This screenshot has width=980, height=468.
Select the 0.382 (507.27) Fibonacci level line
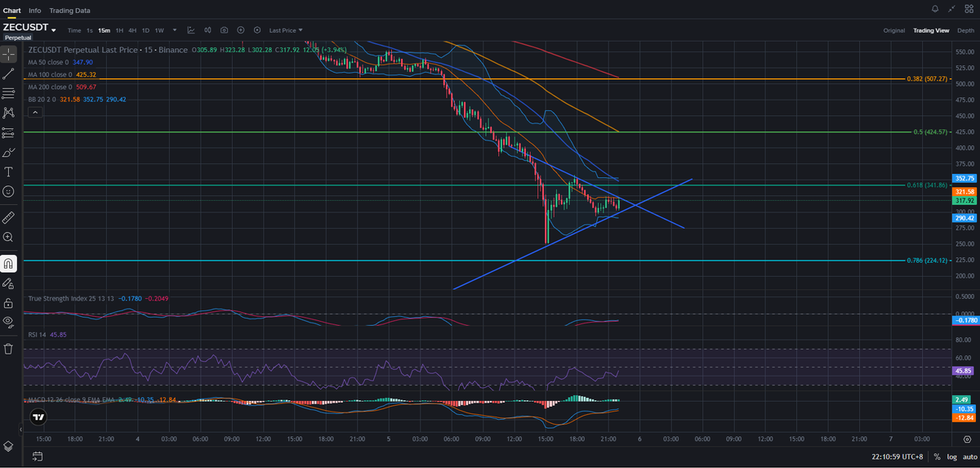(x=488, y=79)
